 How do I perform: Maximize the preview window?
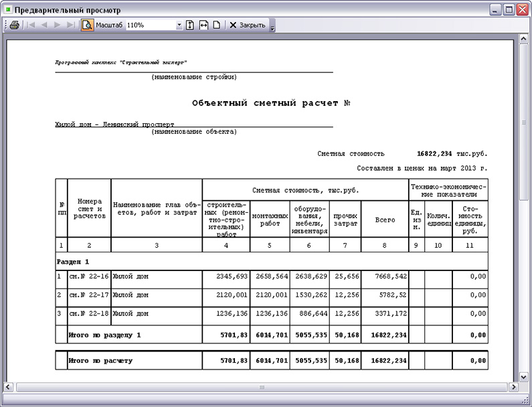tap(509, 10)
